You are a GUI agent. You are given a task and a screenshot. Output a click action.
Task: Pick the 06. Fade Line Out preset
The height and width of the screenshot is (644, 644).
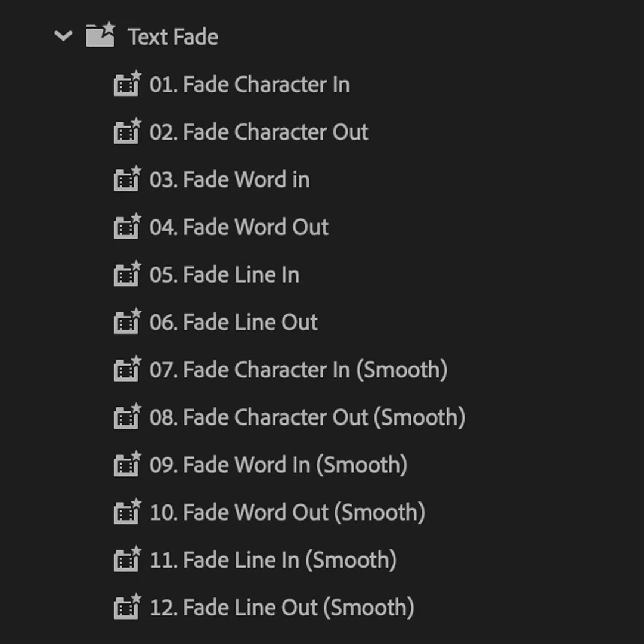(234, 323)
